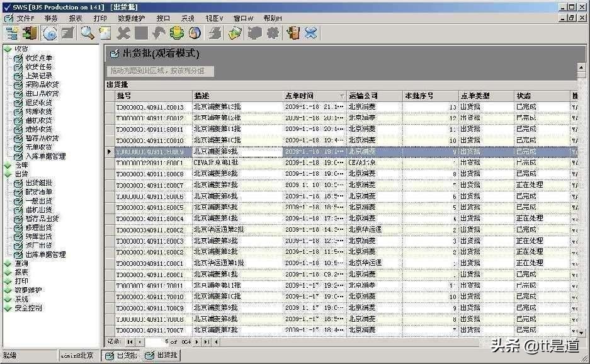Open the 事务 menu
The width and height of the screenshot is (590, 364).
[x=51, y=18]
